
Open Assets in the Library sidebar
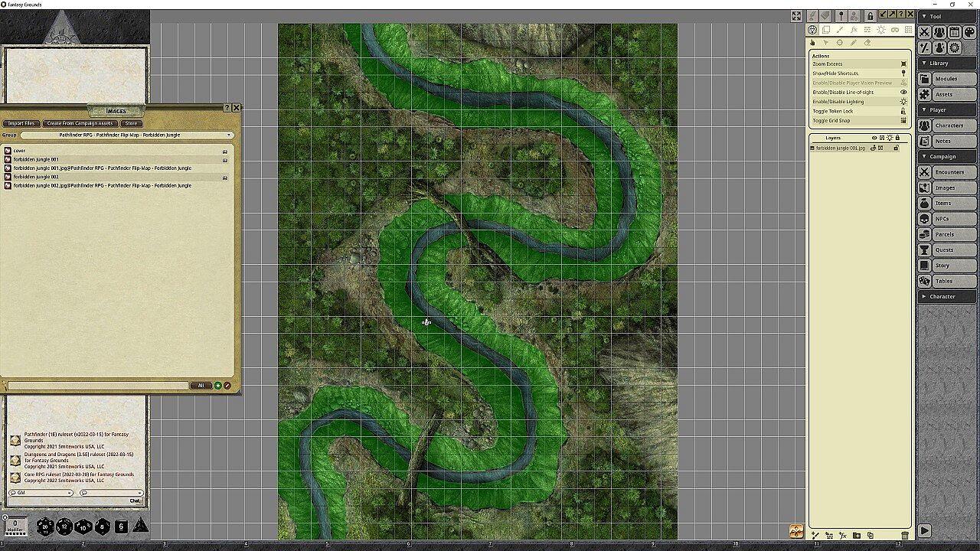948,94
